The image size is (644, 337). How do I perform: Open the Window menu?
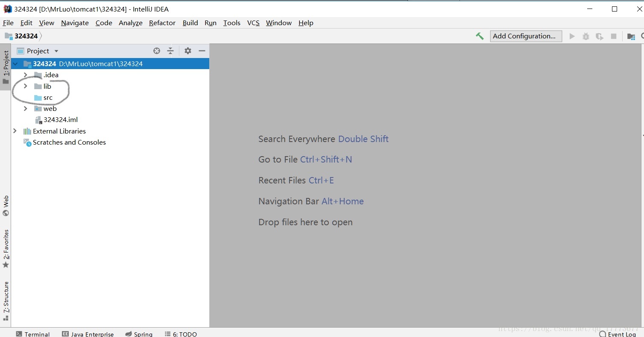pyautogui.click(x=278, y=23)
